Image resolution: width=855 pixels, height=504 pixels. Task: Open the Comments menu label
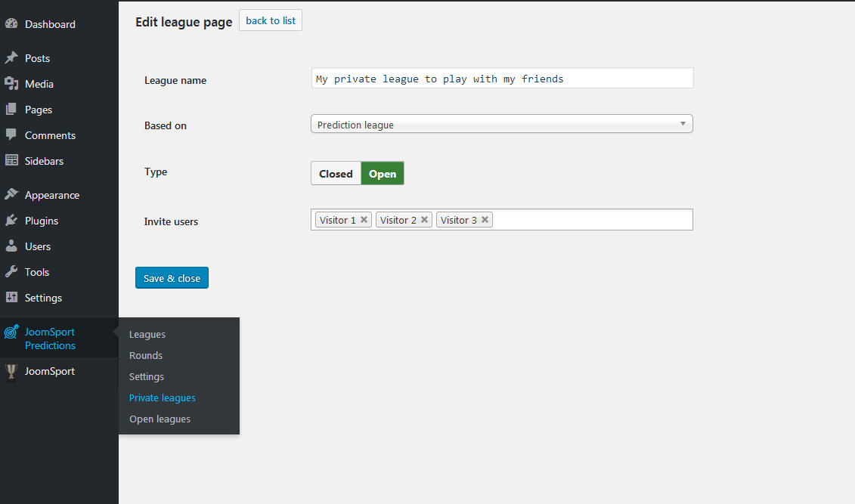(x=50, y=135)
